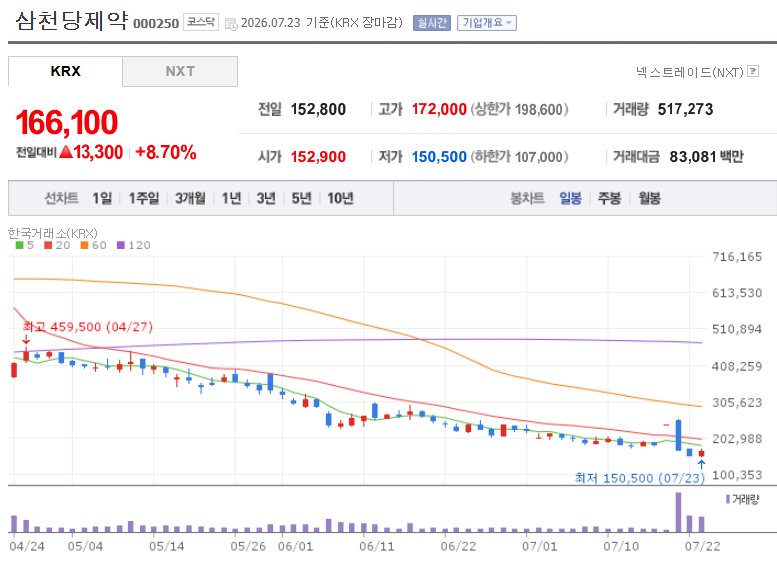Click the tall volume bar near 07/22
The height and width of the screenshot is (567, 777).
[678, 512]
